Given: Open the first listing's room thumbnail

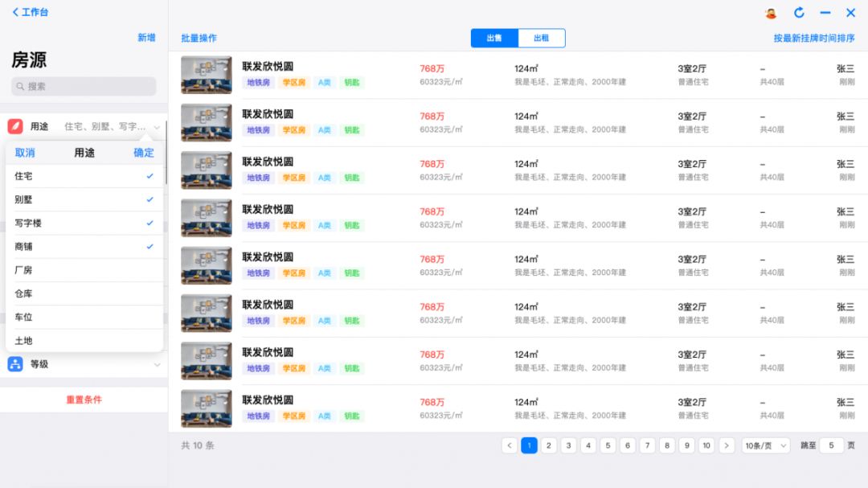Looking at the screenshot, I should coord(207,75).
